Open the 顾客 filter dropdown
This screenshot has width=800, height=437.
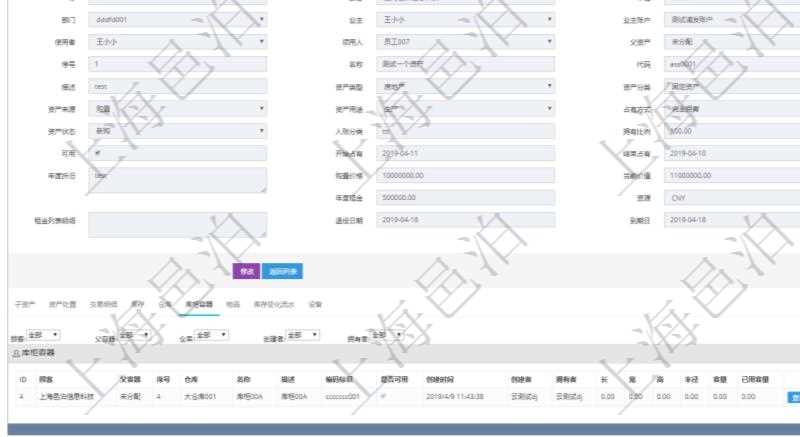pyautogui.click(x=43, y=335)
